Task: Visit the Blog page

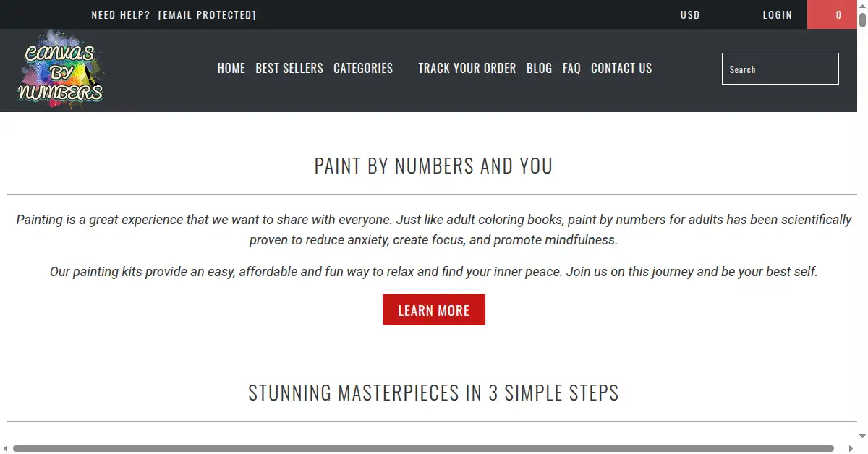Action: (539, 69)
